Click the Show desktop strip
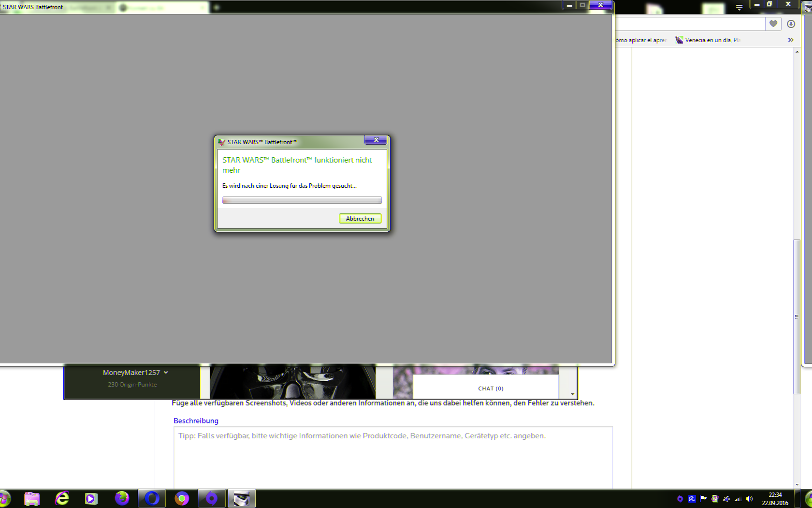Image resolution: width=812 pixels, height=508 pixels. tap(797, 499)
